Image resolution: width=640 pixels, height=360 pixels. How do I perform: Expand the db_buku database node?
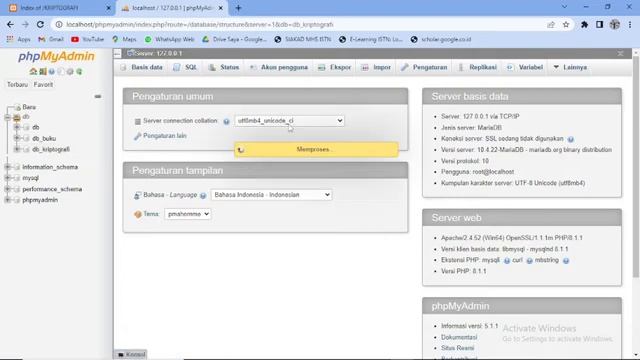17,138
